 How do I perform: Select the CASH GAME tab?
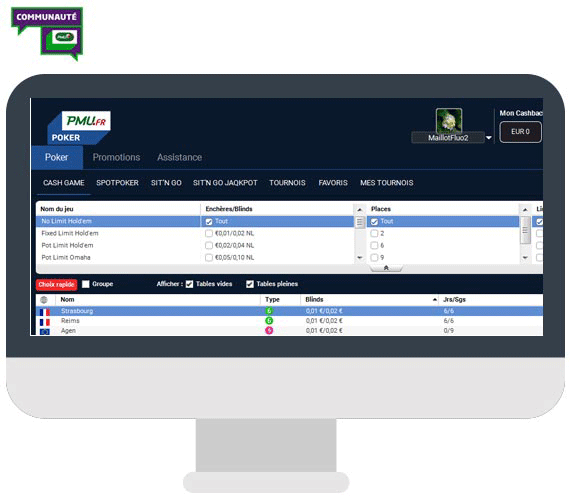click(x=64, y=183)
